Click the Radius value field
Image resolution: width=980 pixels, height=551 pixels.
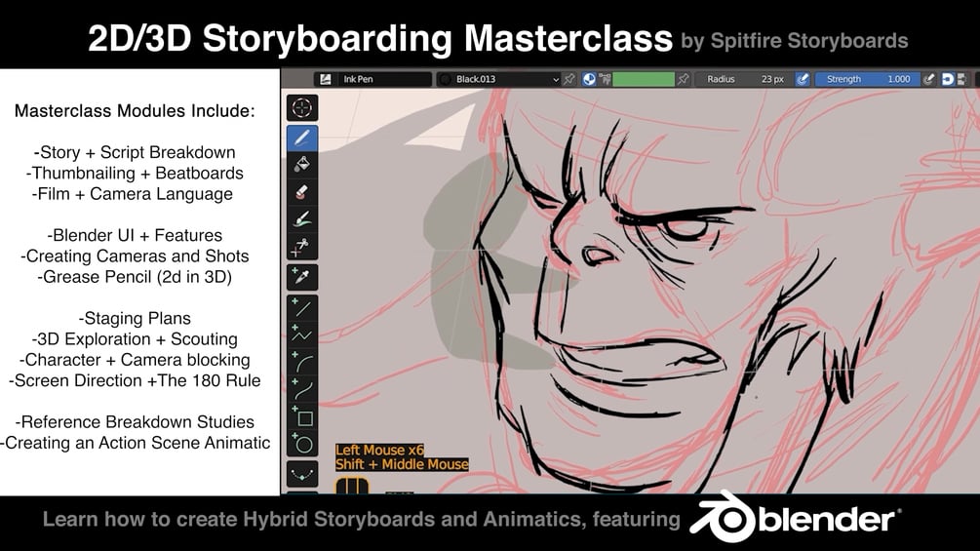(744, 79)
